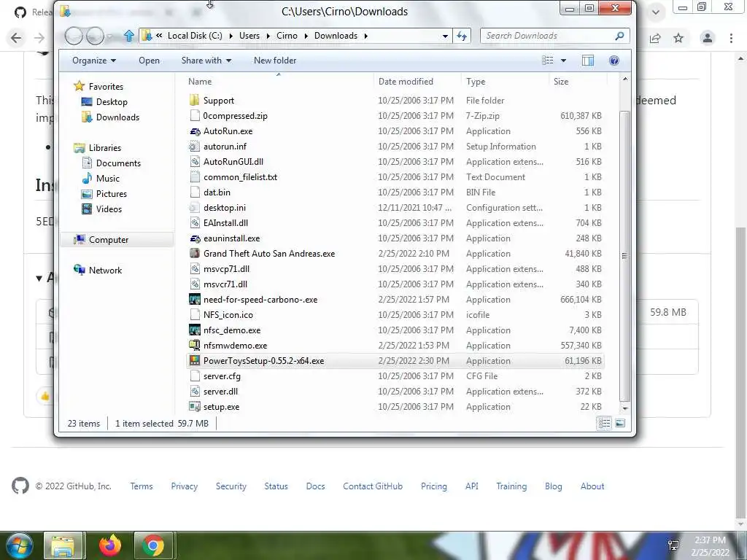Viewport: 747px width, 560px height.
Task: Click the Cirno breadcrumb segment
Action: pyautogui.click(x=287, y=36)
